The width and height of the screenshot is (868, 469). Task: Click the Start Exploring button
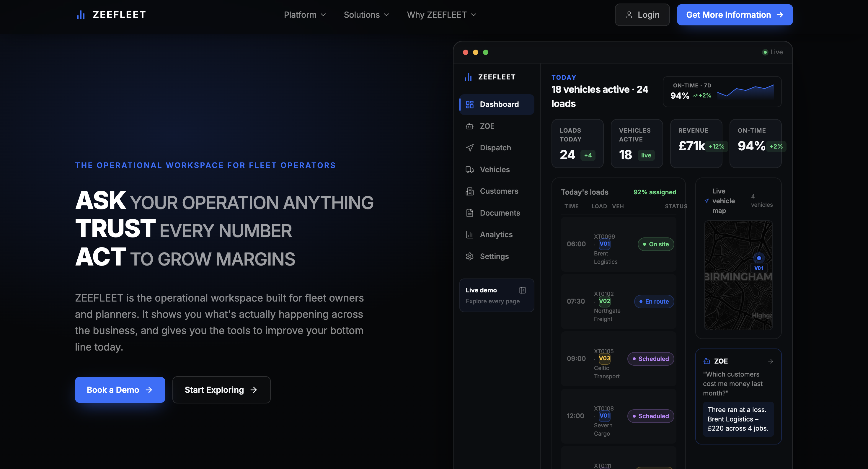221,390
